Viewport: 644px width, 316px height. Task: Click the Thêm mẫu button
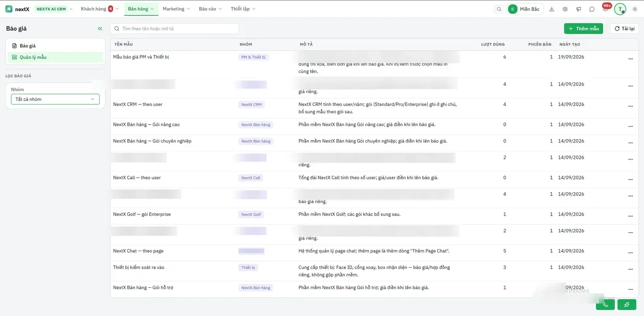584,29
